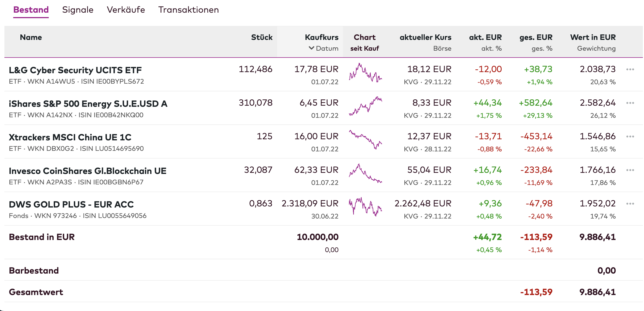
Task: Open the iShares Energy sparkline chart
Action: click(x=365, y=106)
